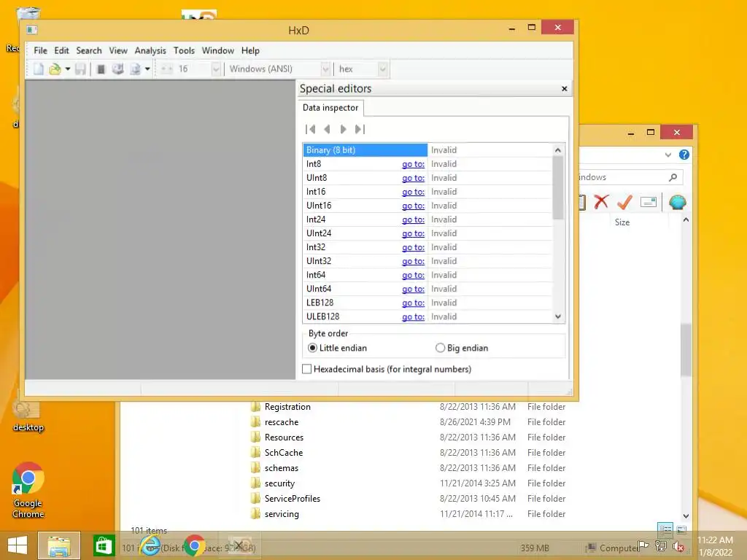This screenshot has width=747, height=560.
Task: Select Big endian byte order
Action: point(462,348)
